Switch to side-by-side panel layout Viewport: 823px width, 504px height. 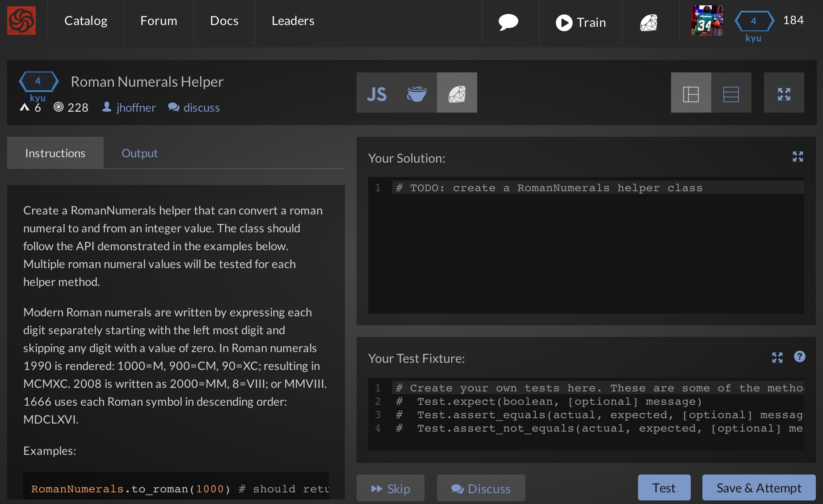coord(691,93)
